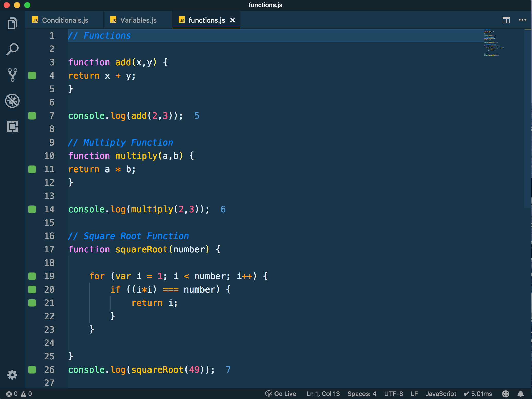
Task: Click the inline result 7 on line 26
Action: pos(228,370)
